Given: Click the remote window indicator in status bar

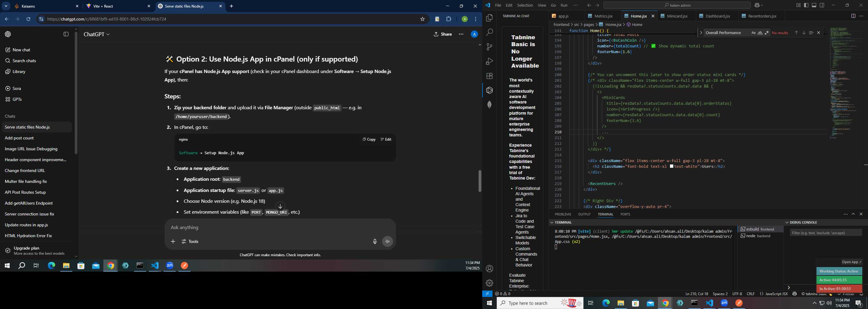Looking at the screenshot, I should tap(487, 294).
